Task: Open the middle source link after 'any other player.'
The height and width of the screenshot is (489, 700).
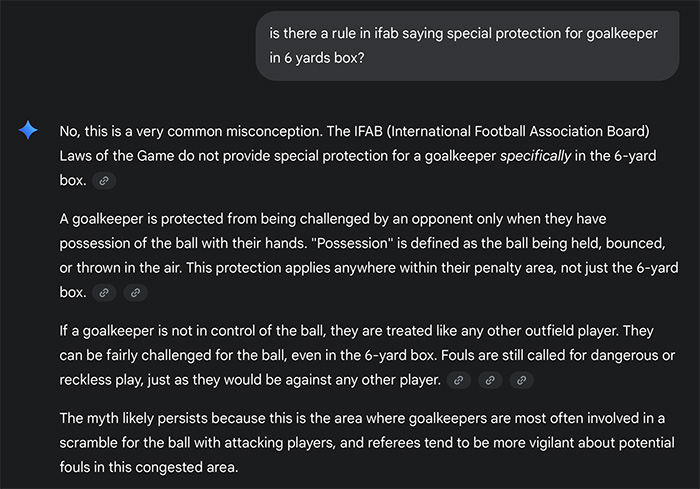Action: pos(490,380)
